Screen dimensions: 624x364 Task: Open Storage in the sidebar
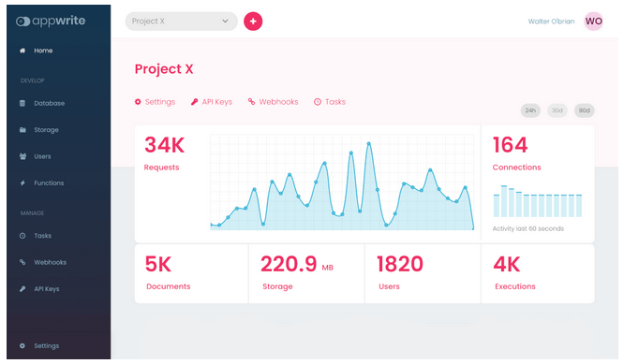click(x=46, y=130)
